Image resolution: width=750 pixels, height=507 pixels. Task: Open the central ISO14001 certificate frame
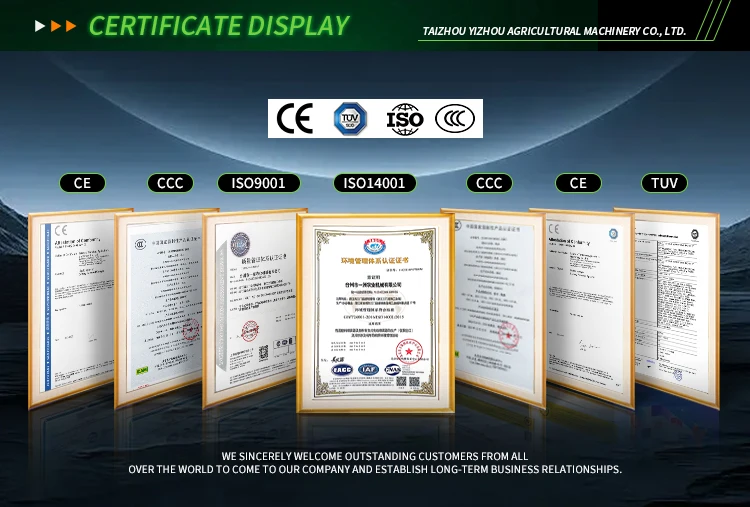375,313
